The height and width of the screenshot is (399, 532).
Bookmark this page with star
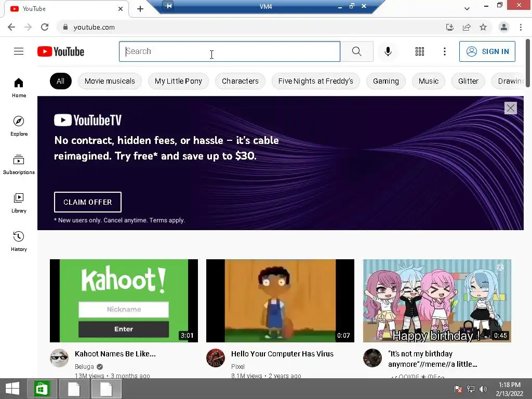(483, 27)
